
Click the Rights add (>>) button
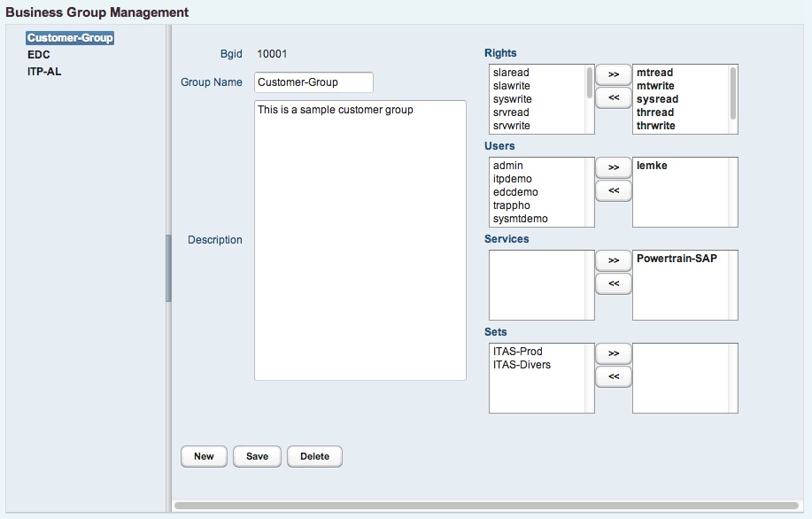[613, 74]
